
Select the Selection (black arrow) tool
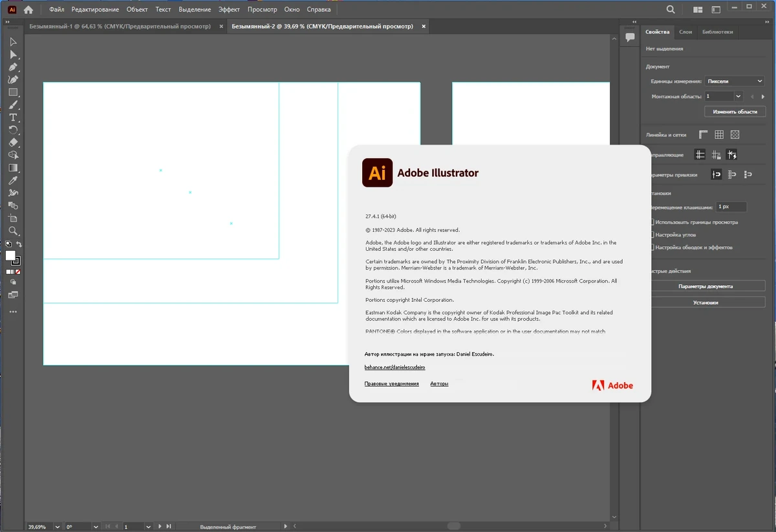point(13,42)
